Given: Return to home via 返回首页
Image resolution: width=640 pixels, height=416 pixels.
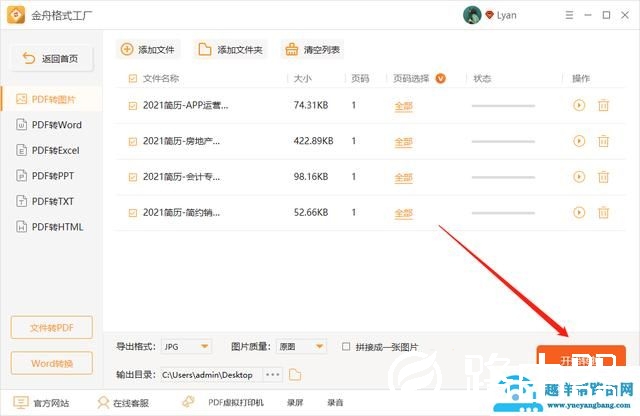Looking at the screenshot, I should (51, 59).
